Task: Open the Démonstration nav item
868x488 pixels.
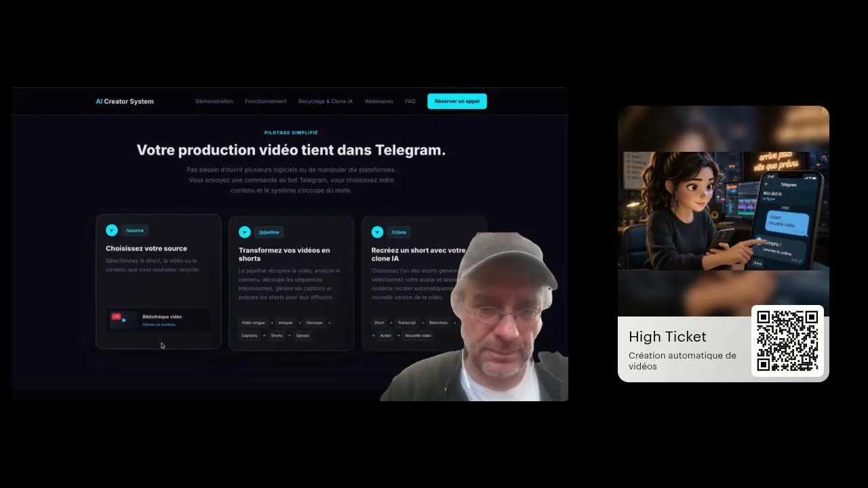Action: [x=214, y=102]
